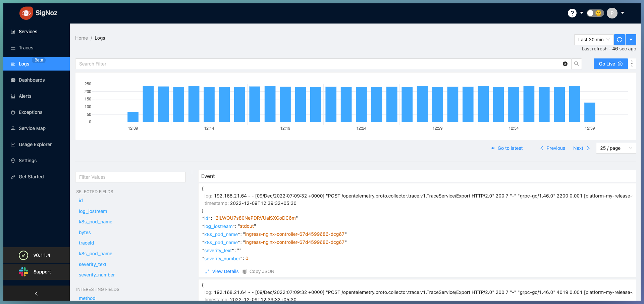The image size is (644, 304).
Task: Open the three-dot more options menu
Action: [x=632, y=64]
